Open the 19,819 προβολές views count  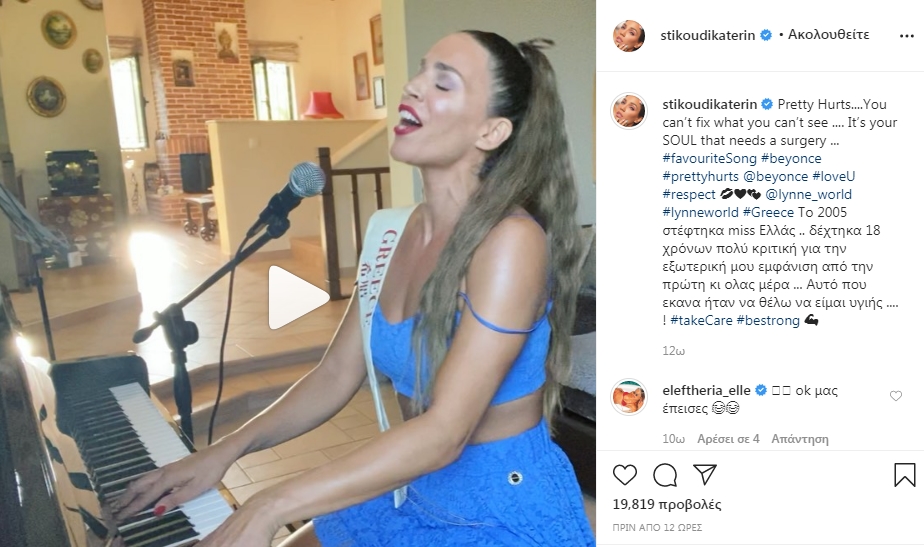[667, 504]
